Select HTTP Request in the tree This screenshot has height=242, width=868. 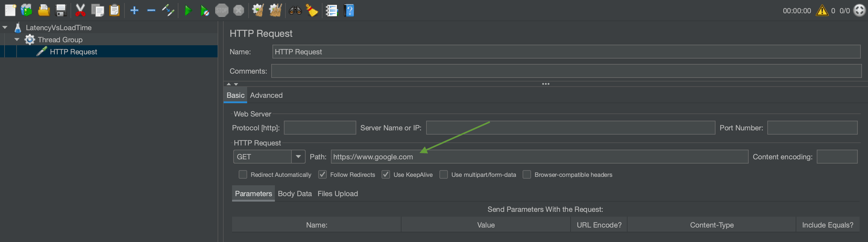click(73, 52)
